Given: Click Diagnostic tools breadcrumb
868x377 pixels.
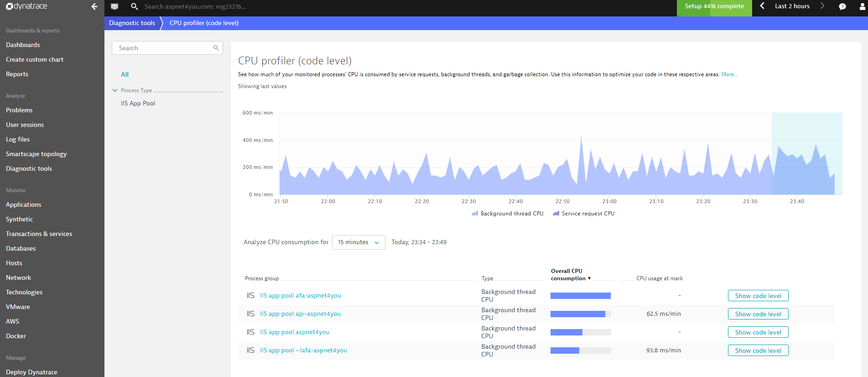Looking at the screenshot, I should (x=132, y=23).
